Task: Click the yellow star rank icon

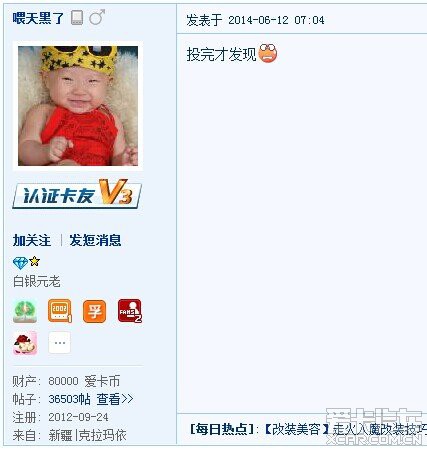Action: [x=34, y=261]
